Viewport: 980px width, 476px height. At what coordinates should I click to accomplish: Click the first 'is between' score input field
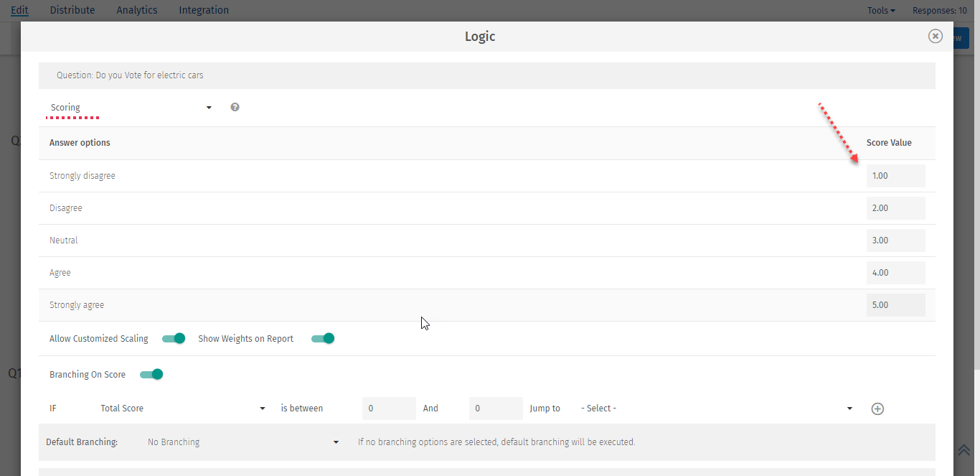point(389,408)
